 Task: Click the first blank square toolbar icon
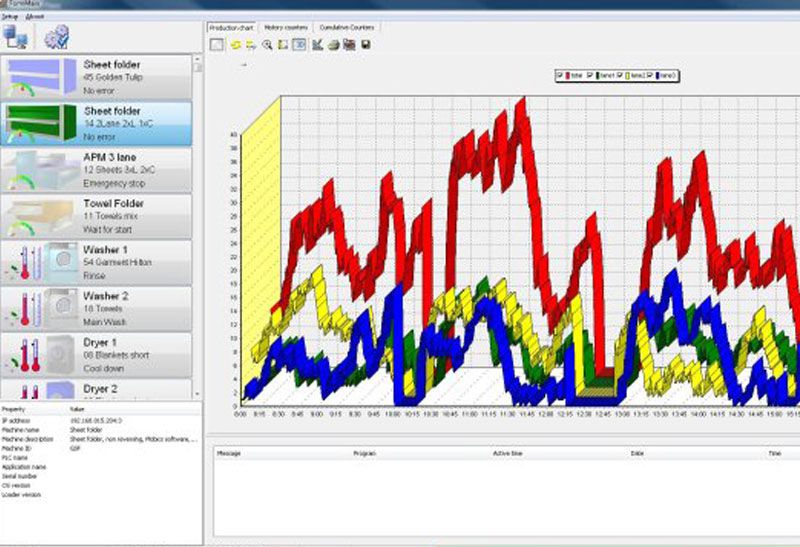coord(218,45)
